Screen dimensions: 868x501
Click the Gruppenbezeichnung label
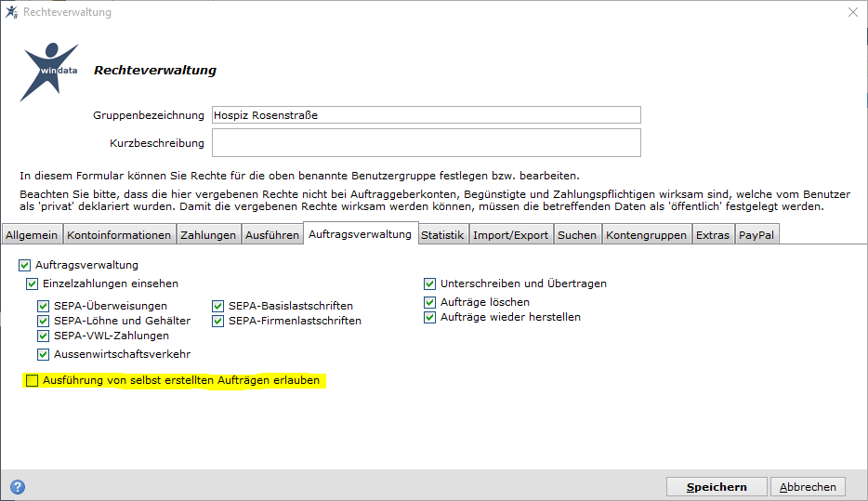[x=149, y=115]
